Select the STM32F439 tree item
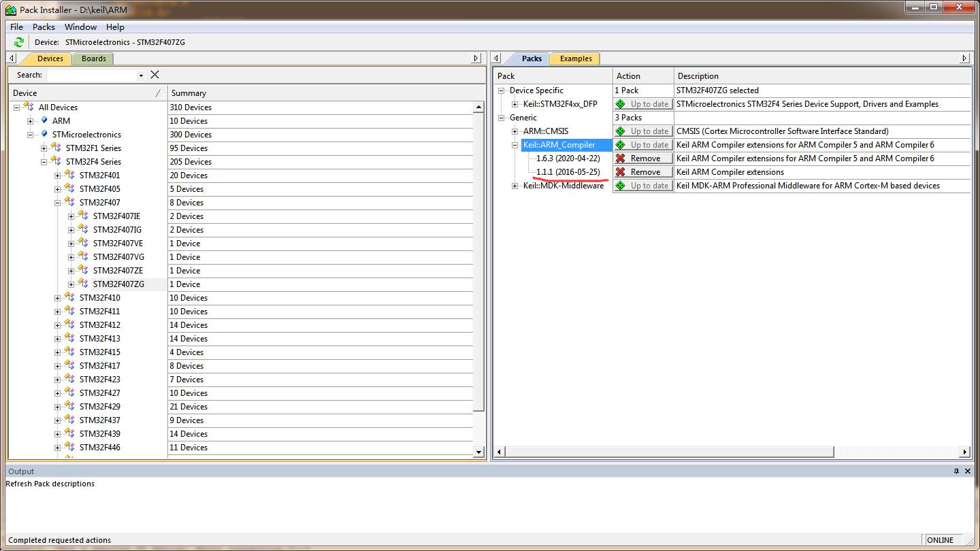Viewport: 980px width, 551px height. [x=99, y=434]
